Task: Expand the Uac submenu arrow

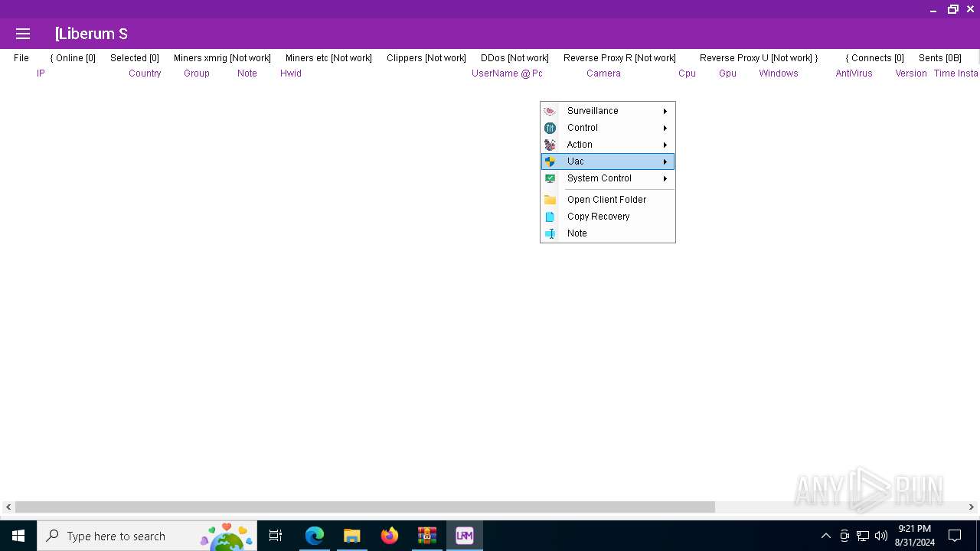Action: [665, 161]
